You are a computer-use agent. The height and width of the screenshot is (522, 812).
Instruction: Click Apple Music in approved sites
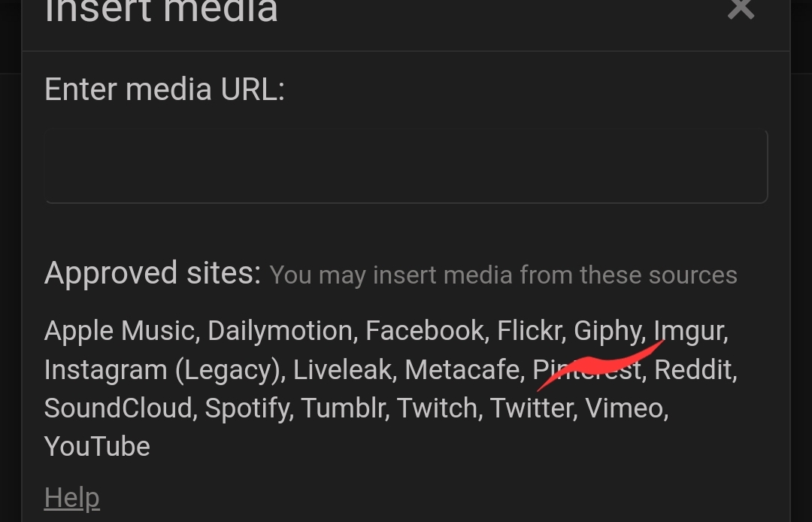[x=120, y=331]
